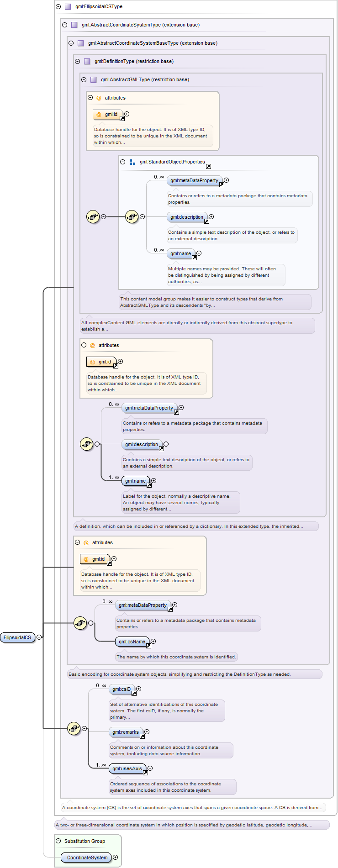Open the _CoordinateSystem substitution element
The width and height of the screenshot is (338, 868).
click(86, 857)
